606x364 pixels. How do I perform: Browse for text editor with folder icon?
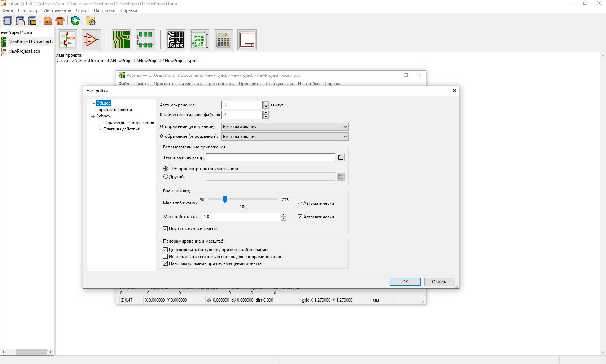point(341,157)
